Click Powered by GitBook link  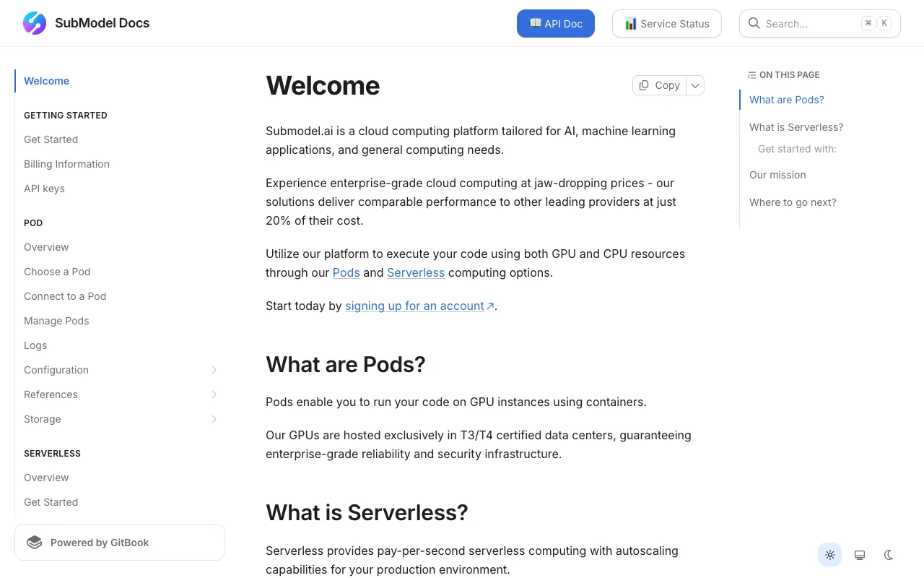[x=120, y=543]
